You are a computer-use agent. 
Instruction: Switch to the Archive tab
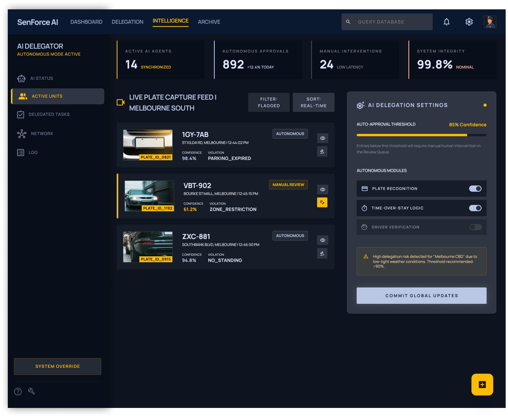coord(209,22)
